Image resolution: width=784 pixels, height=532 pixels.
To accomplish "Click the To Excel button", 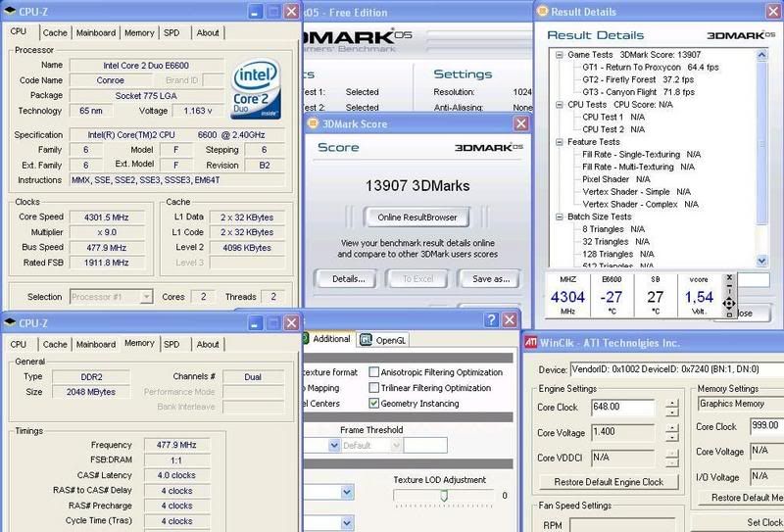I will pyautogui.click(x=418, y=279).
